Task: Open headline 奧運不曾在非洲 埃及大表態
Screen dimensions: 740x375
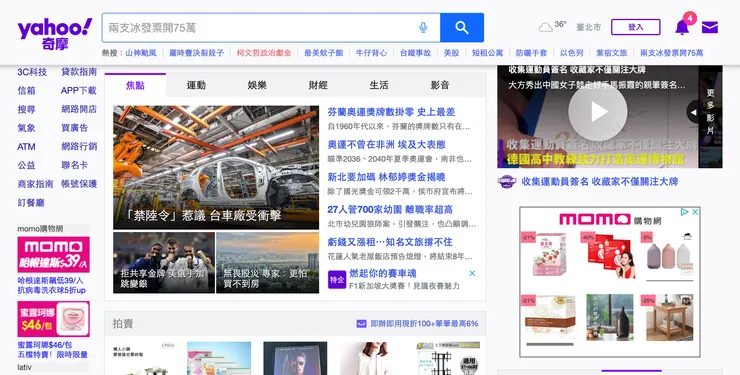Action: click(x=387, y=144)
